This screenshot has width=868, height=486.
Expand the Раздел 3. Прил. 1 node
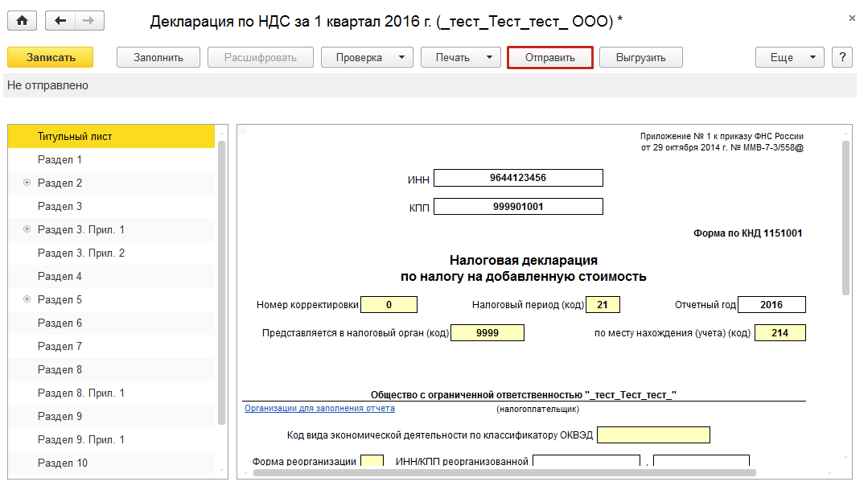tap(27, 230)
